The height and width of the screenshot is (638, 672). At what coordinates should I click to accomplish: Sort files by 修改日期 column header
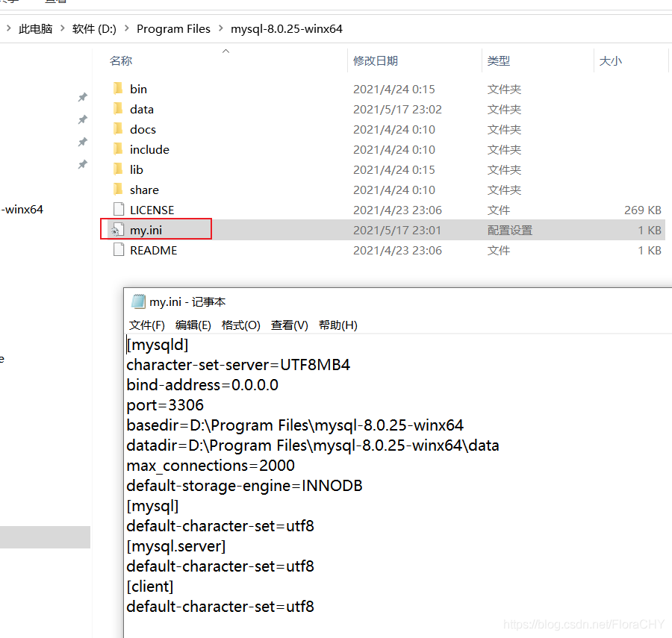pyautogui.click(x=376, y=60)
